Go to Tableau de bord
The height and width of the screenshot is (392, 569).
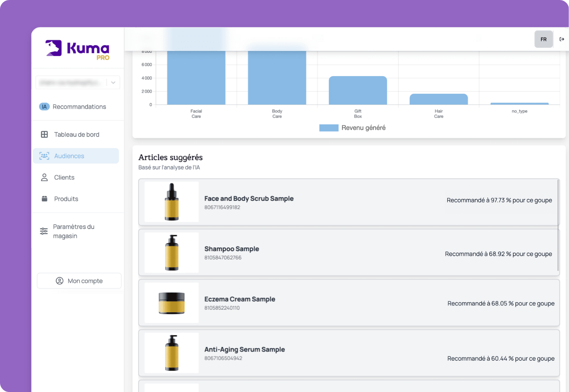76,134
